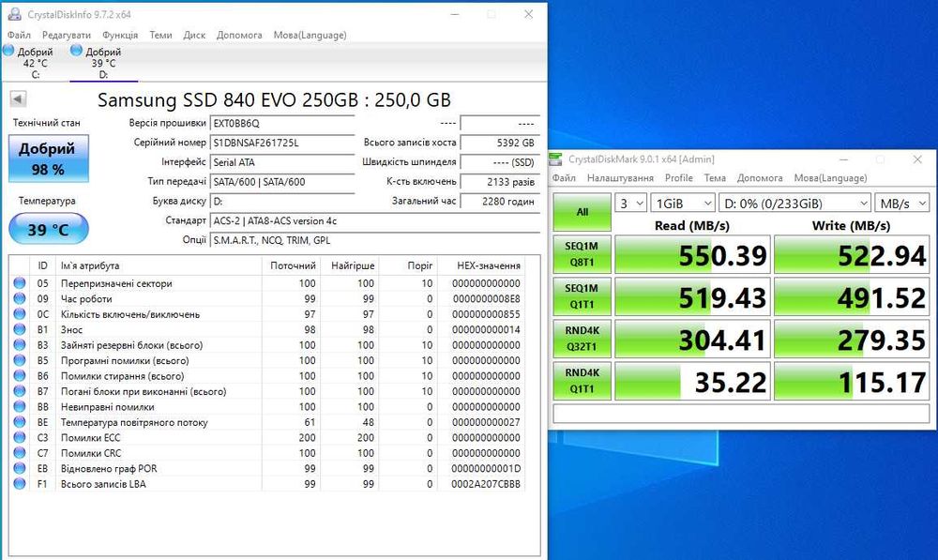Click the back arrow next to the disk name
The height and width of the screenshot is (560, 938).
pyautogui.click(x=19, y=98)
